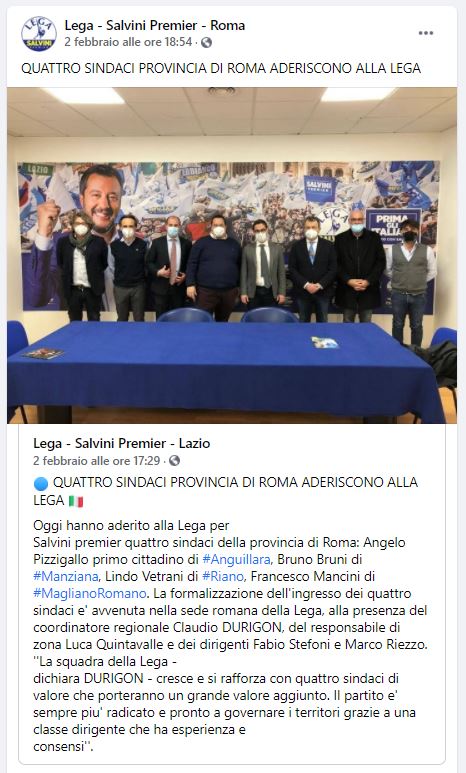Click the 2 febbraio alle ore 18:54 timestamp

[x=128, y=42]
